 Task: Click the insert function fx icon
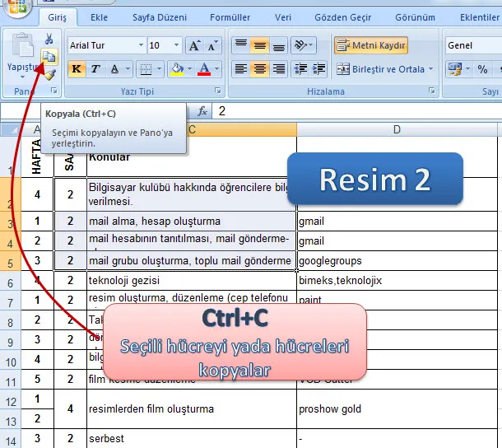[202, 110]
